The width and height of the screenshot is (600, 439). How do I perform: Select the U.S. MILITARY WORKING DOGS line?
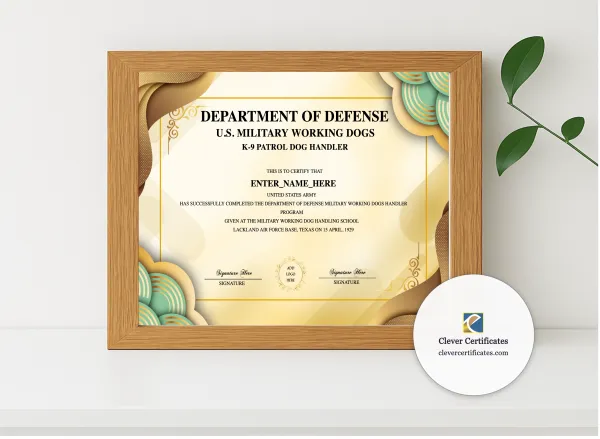[x=295, y=134]
